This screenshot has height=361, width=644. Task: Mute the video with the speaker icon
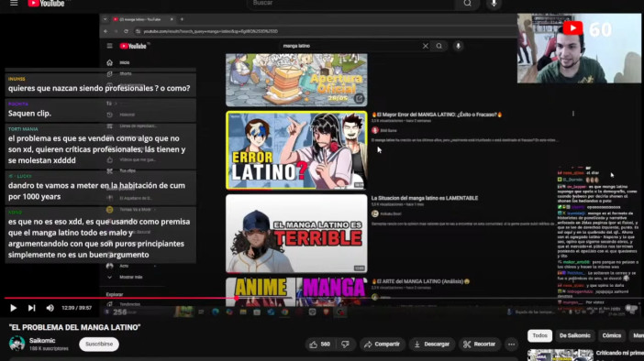(x=50, y=308)
